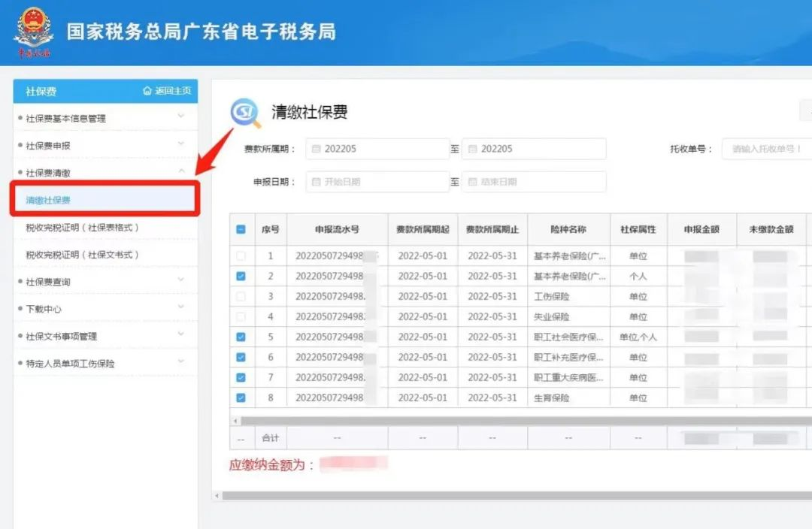Click the 费款所属期起 column header
Image resolution: width=812 pixels, height=529 pixels.
tap(423, 229)
